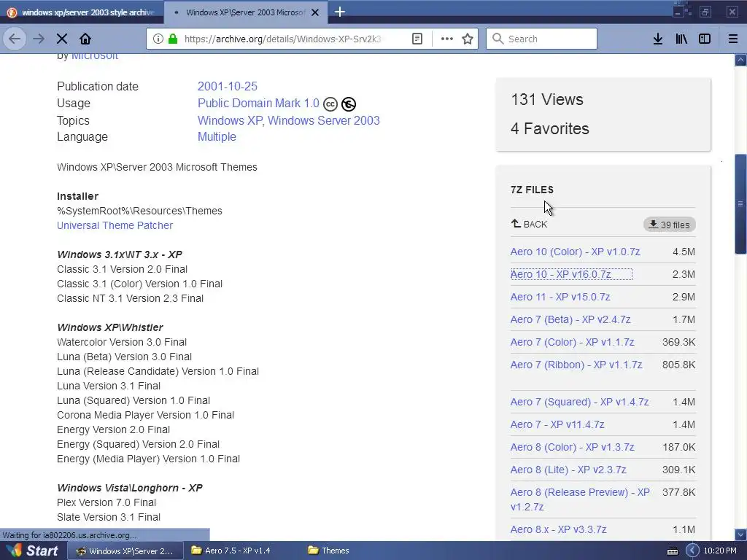Open the downloads arrow in toolbar
Image resolution: width=747 pixels, height=560 pixels.
click(x=658, y=39)
